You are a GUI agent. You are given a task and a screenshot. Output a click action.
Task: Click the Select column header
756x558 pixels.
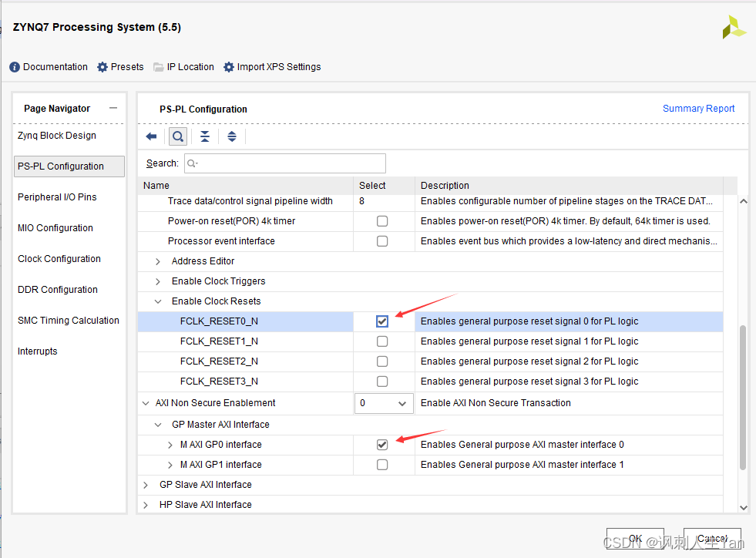tap(385, 186)
